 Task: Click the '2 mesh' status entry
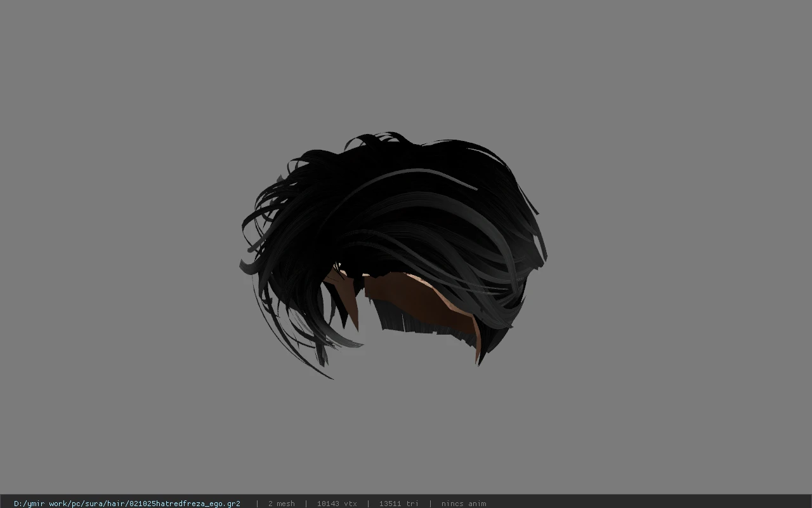coord(281,504)
